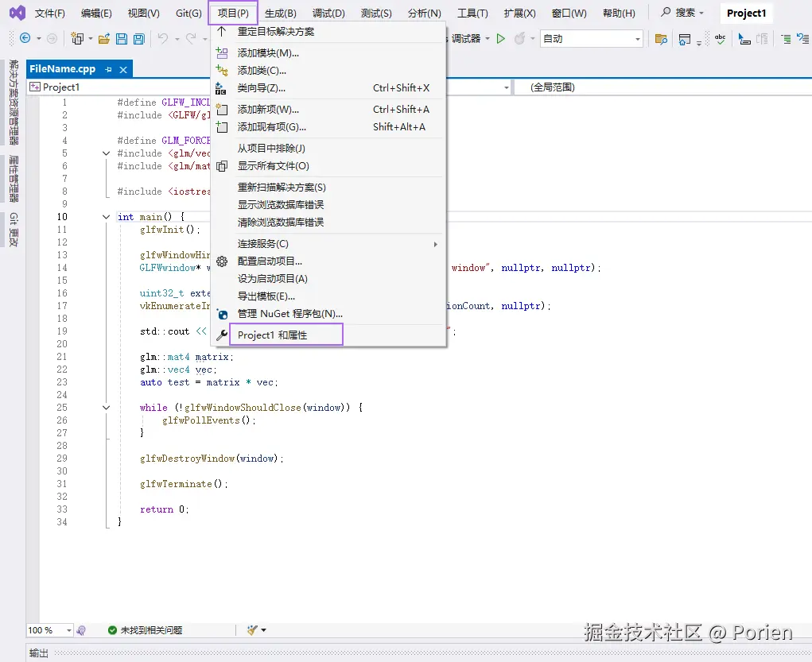Choose 添加新项(W)... from the menu
The image size is (812, 662).
click(328, 109)
